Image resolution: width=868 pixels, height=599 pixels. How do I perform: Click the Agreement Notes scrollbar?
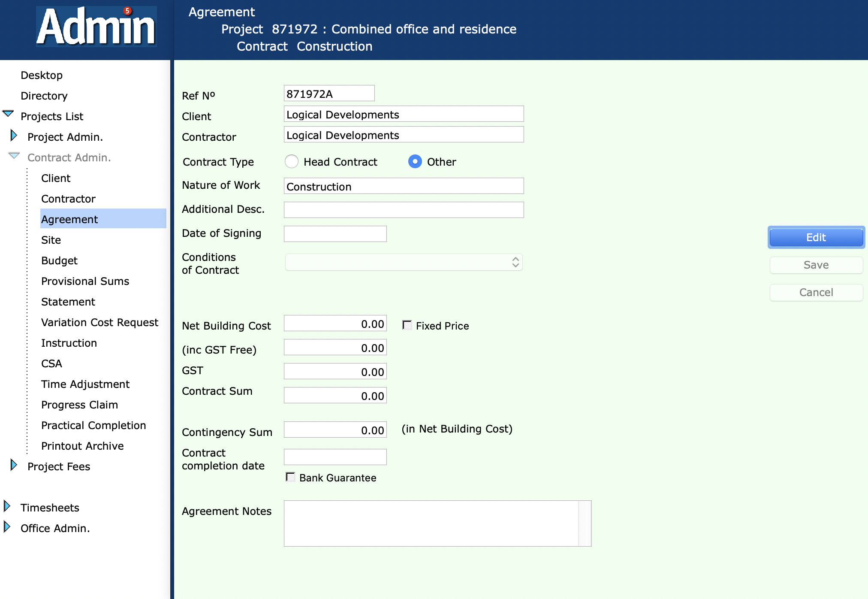tap(585, 523)
